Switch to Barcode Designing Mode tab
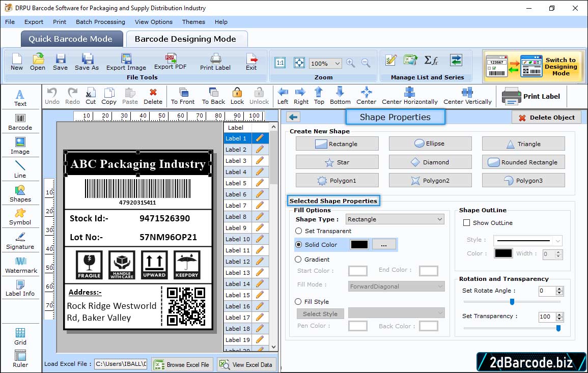 pyautogui.click(x=186, y=39)
